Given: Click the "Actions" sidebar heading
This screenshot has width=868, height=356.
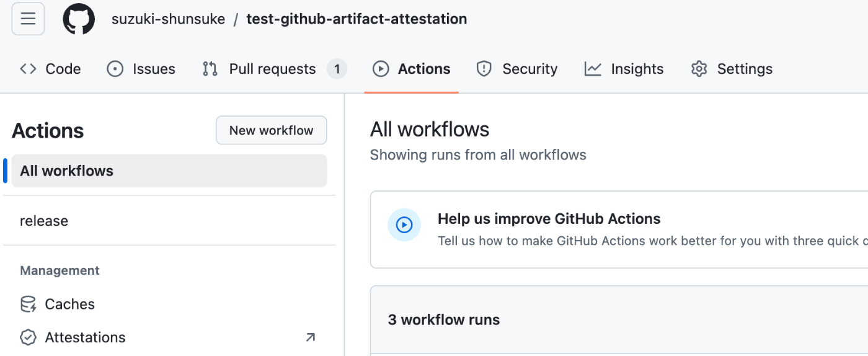Looking at the screenshot, I should point(48,131).
